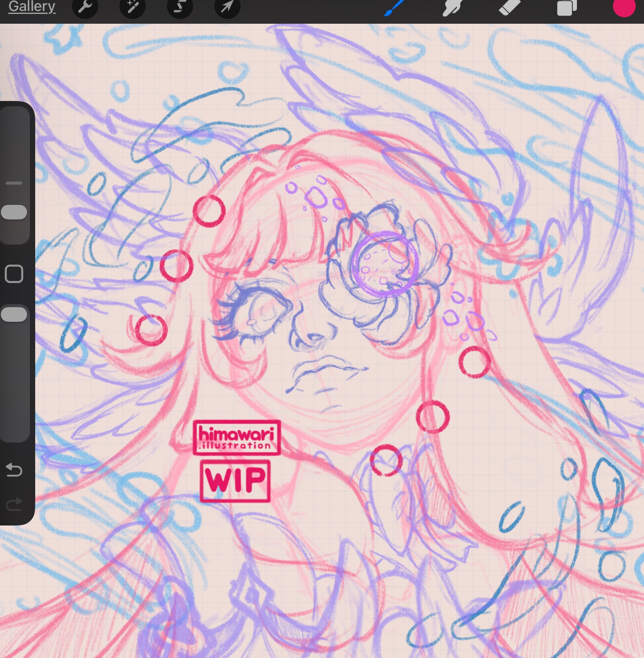The height and width of the screenshot is (658, 644).
Task: Tap the character's open eye on canvas
Action: [262, 313]
